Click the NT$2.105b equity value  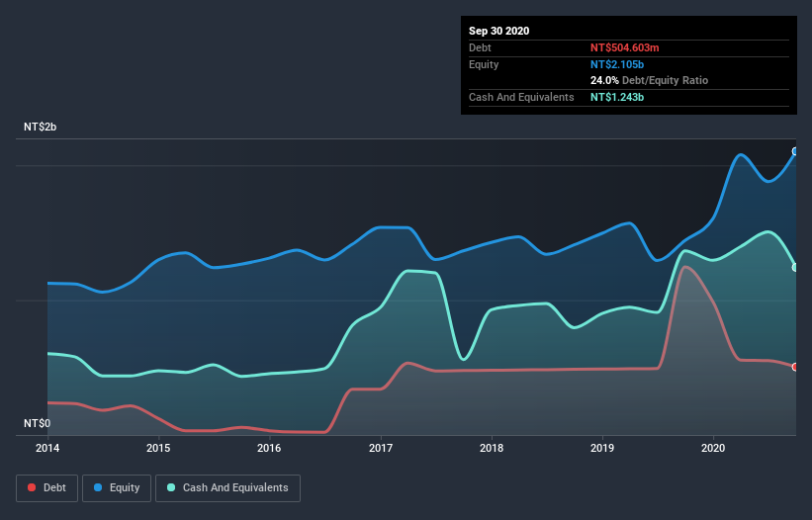coord(617,64)
